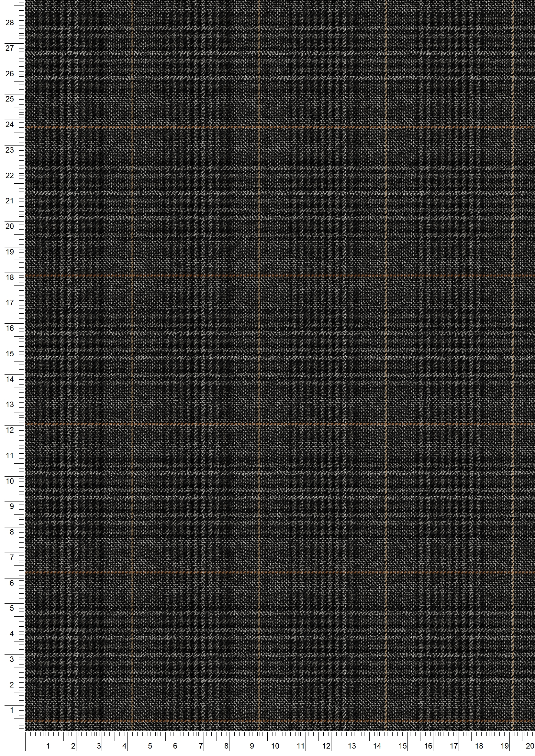Click the number 8 on the horizontal ruler
The width and height of the screenshot is (535, 756).
click(227, 746)
